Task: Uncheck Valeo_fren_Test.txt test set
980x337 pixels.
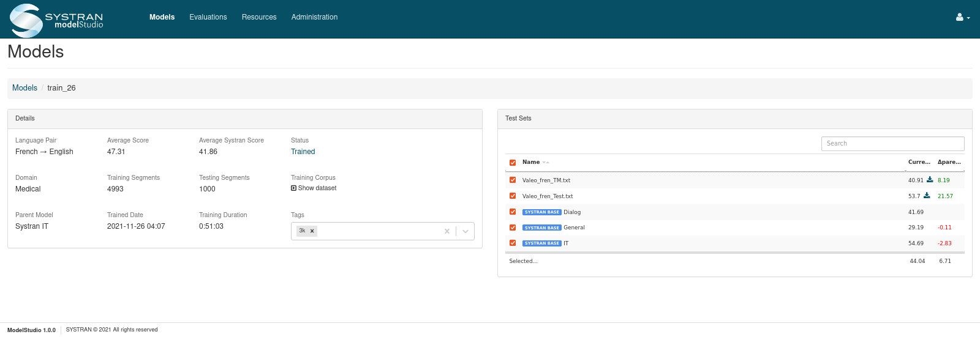Action: (x=513, y=196)
